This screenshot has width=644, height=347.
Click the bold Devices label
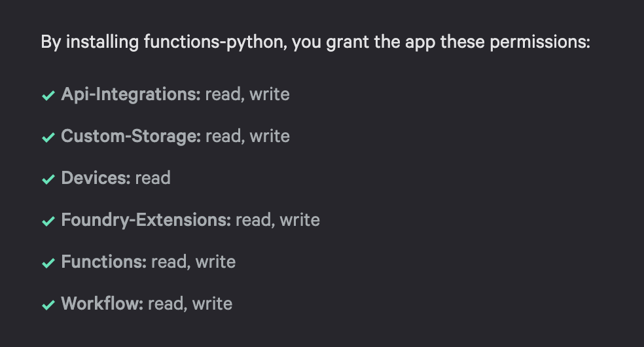pyautogui.click(x=96, y=178)
